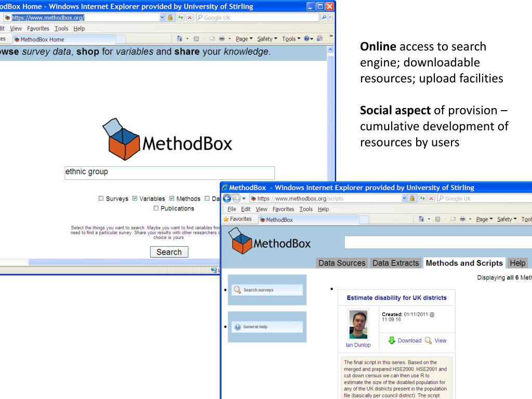
Task: Open recent pages dropdown next to forward arrow
Action: tap(244, 198)
